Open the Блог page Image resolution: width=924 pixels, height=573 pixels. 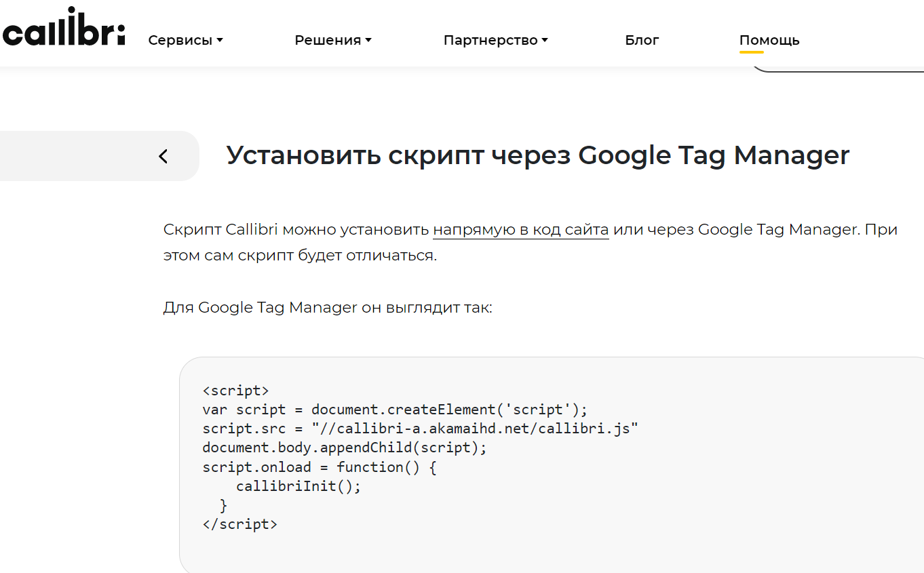pos(642,41)
